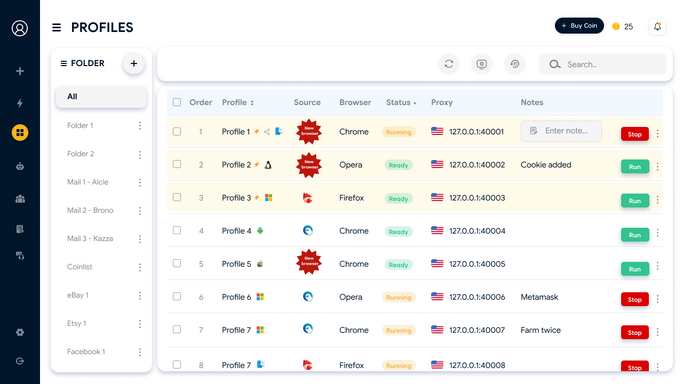Viewport: 683px width, 384px height.
Task: Click the Linux penguin icon on Profile 2
Action: [268, 165]
